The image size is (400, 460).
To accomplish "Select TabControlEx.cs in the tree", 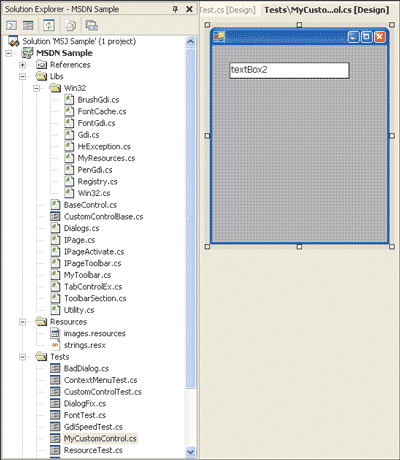I will [93, 286].
